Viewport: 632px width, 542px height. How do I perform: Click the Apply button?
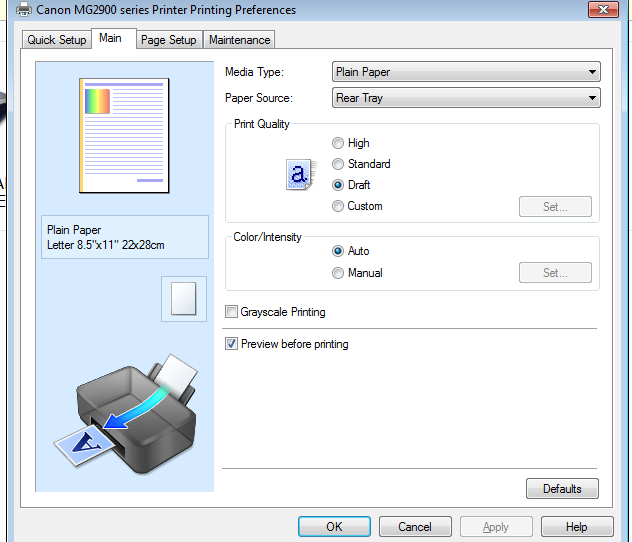coord(496,527)
